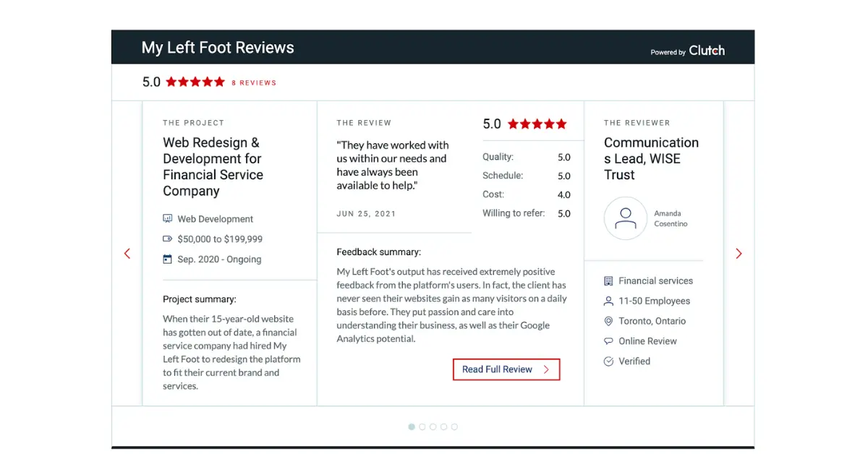Click the THE REVIEWER section label
Viewport: 868px width, 454px height.
[637, 123]
